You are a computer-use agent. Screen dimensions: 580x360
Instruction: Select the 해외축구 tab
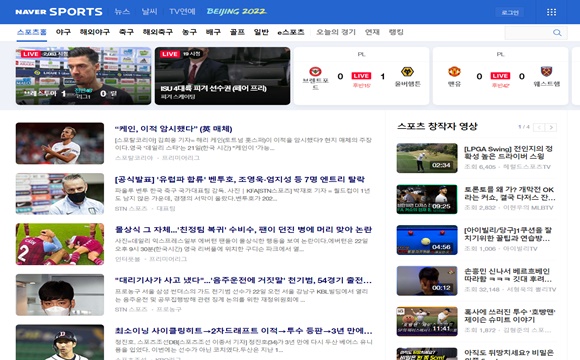[x=158, y=32]
